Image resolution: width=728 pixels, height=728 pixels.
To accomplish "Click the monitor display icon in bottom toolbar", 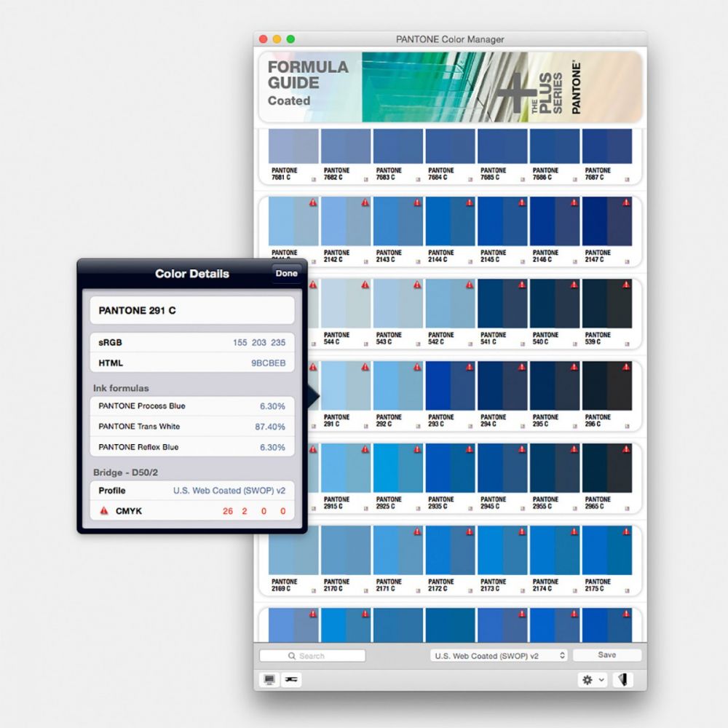I will pos(269,680).
